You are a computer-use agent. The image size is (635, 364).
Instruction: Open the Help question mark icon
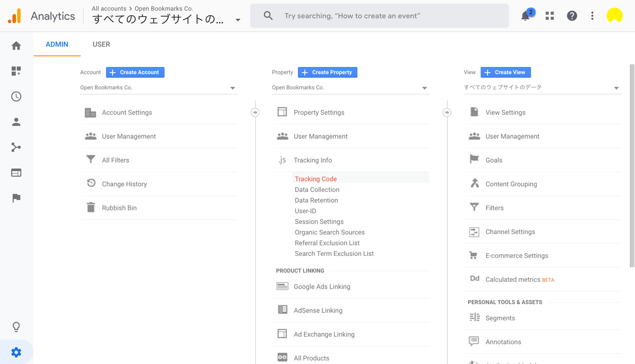pyautogui.click(x=572, y=16)
